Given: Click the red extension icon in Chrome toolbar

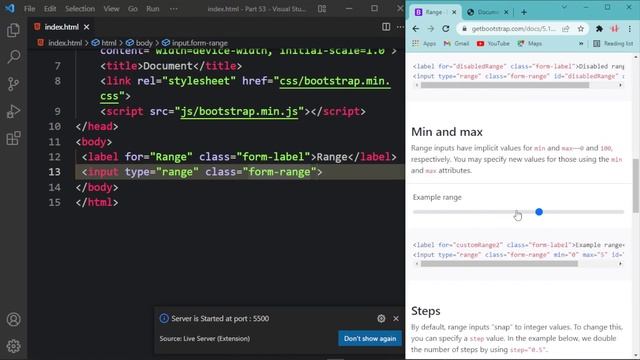Looking at the screenshot, I should click(x=614, y=29).
